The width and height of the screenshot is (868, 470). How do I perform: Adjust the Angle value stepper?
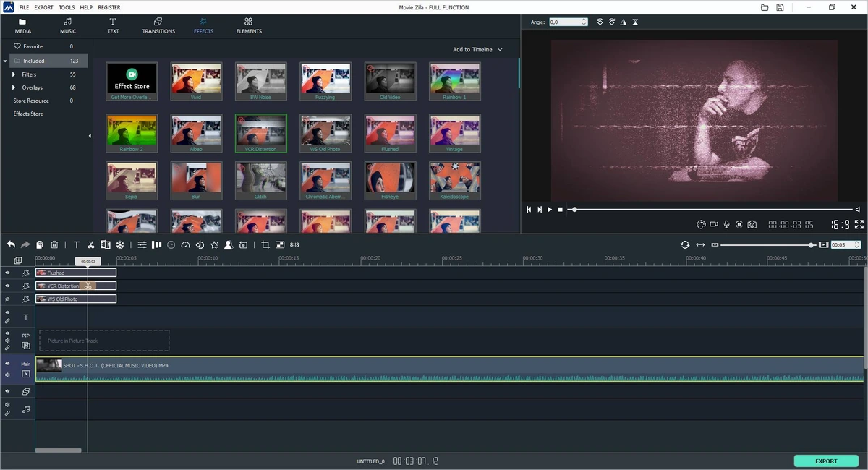coord(584,22)
